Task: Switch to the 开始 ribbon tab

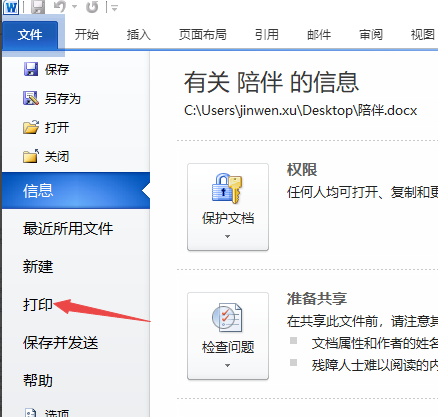Action: coord(87,35)
